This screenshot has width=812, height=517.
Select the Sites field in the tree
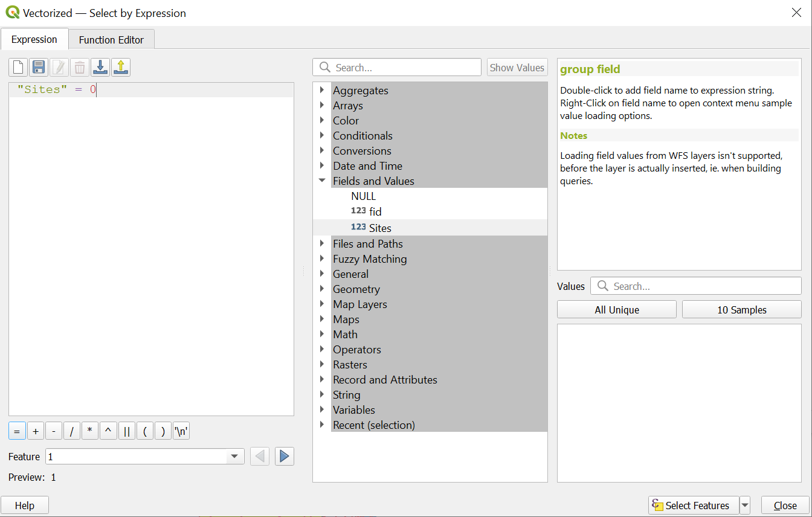[x=379, y=228]
